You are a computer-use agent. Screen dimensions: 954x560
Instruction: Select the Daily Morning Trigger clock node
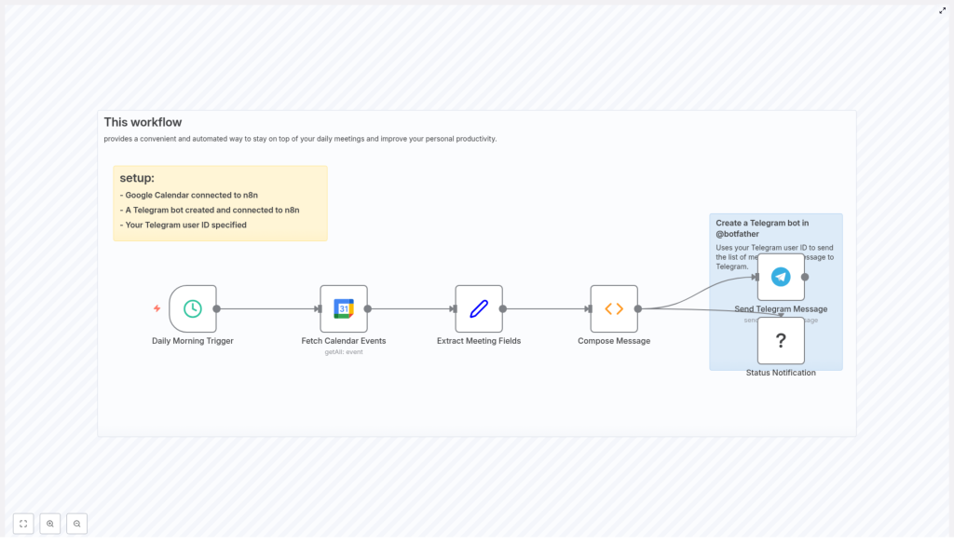pos(193,308)
